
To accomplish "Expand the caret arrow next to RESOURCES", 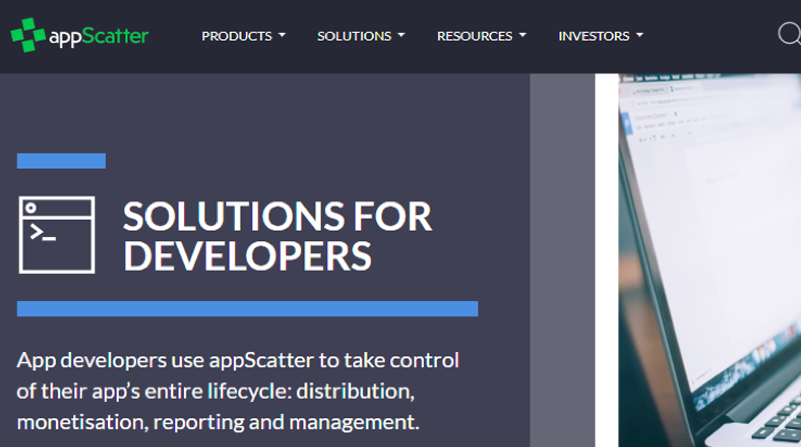I will click(522, 36).
